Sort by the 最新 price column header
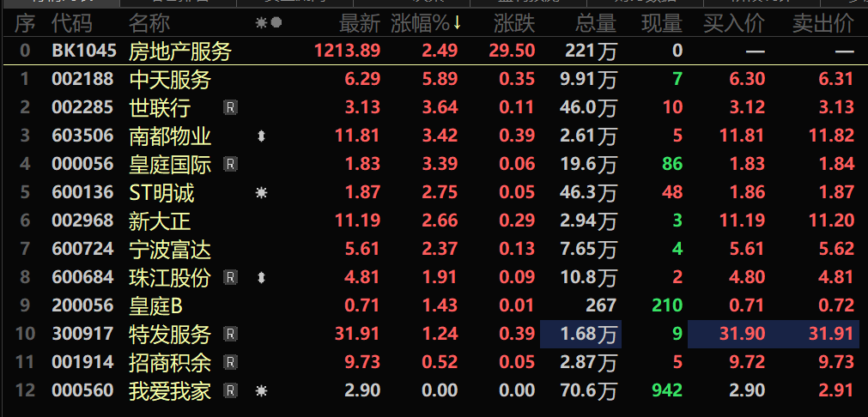 [x=360, y=23]
